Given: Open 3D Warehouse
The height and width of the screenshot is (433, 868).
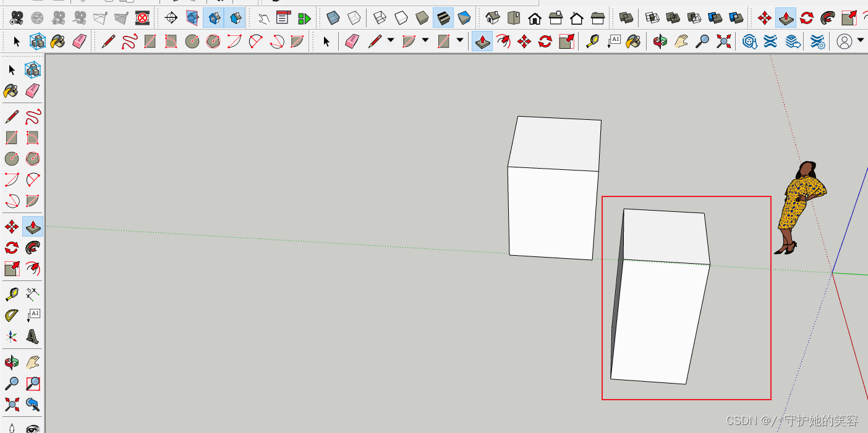Looking at the screenshot, I should [750, 41].
